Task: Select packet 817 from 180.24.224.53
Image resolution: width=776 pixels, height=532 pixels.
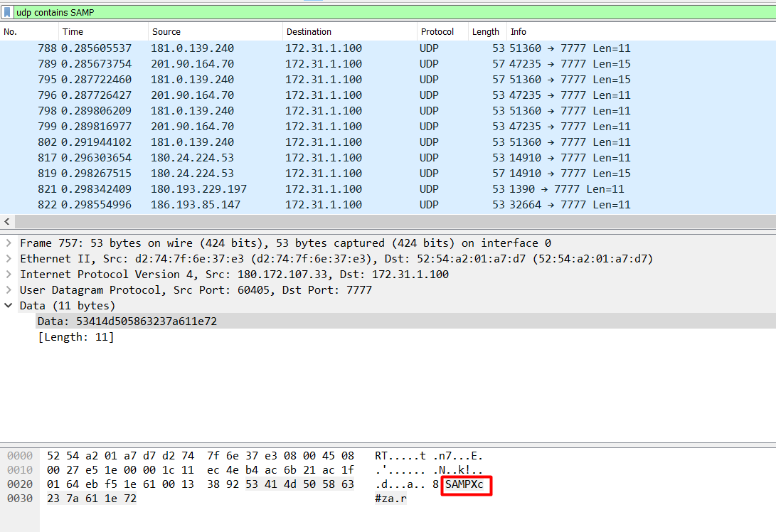Action: click(x=388, y=157)
